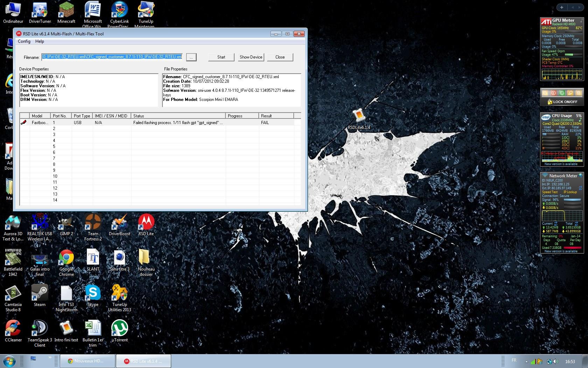Click the key icon in lock gadget

(x=570, y=93)
